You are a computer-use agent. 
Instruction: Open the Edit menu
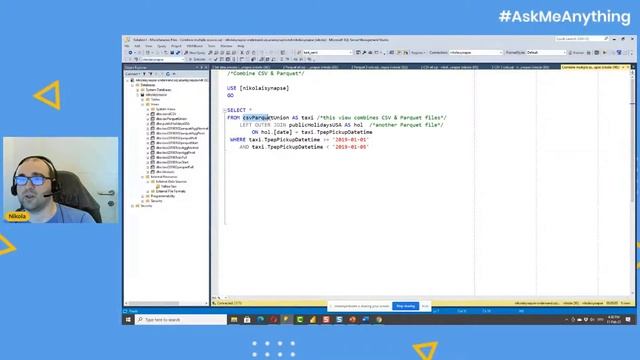pos(137,46)
